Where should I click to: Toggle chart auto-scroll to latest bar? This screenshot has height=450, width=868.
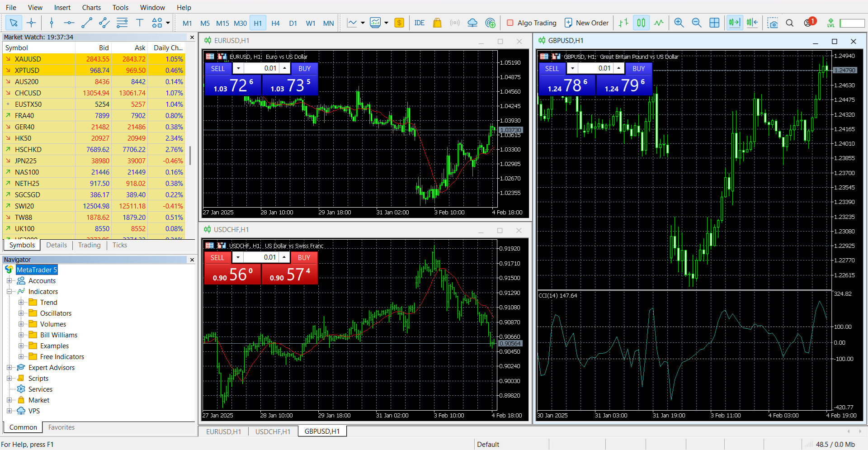coord(734,23)
